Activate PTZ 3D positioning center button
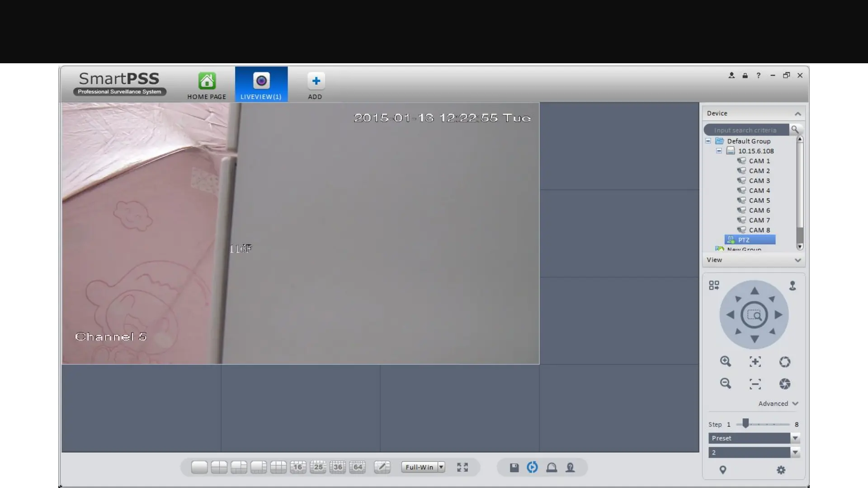868x488 pixels. (x=754, y=315)
